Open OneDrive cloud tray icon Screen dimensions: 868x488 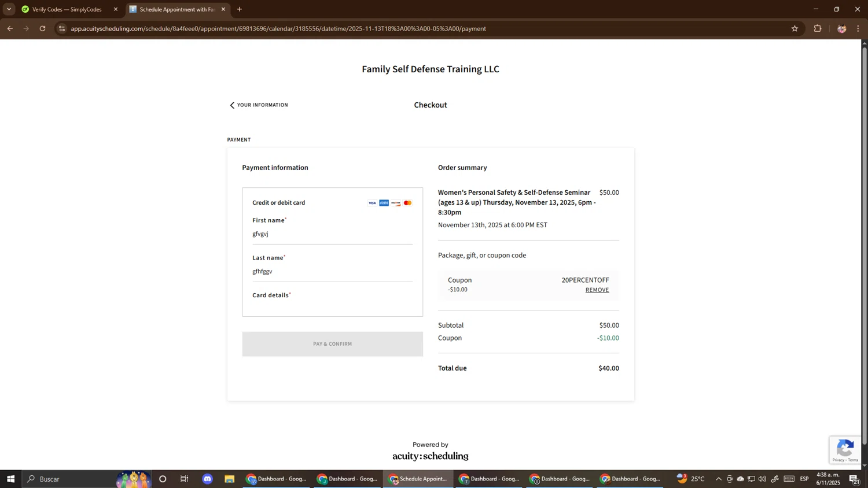point(740,479)
